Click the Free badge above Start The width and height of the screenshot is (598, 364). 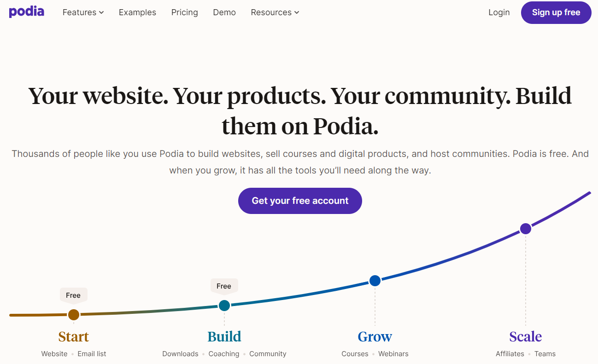click(x=73, y=295)
